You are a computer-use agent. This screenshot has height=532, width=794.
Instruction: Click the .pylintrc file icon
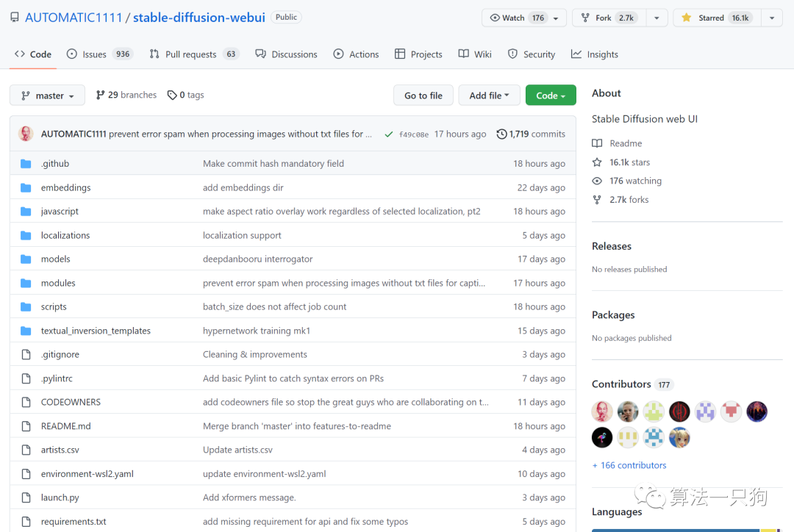[x=26, y=378]
